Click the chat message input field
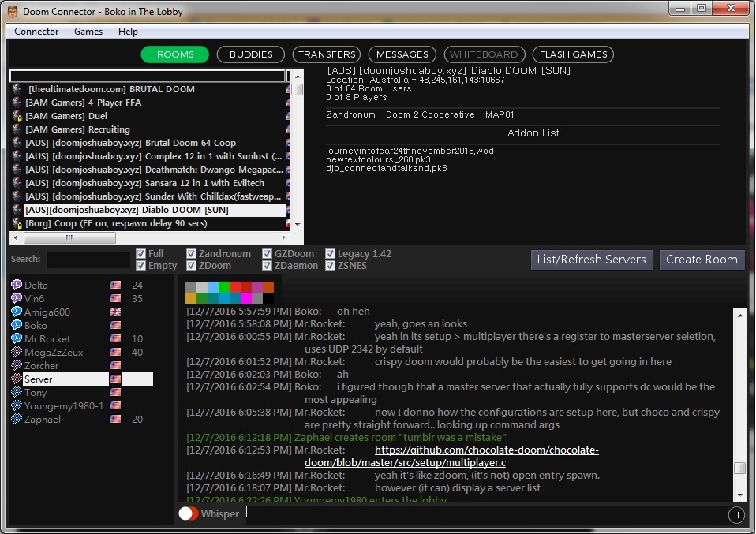The height and width of the screenshot is (534, 756). [x=485, y=513]
